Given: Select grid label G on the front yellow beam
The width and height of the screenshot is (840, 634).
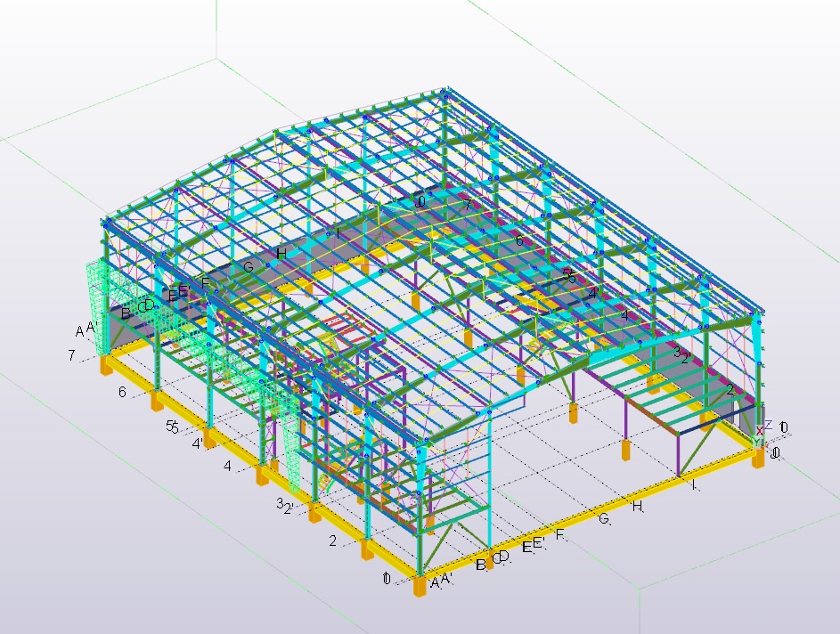Looking at the screenshot, I should click(x=603, y=519).
